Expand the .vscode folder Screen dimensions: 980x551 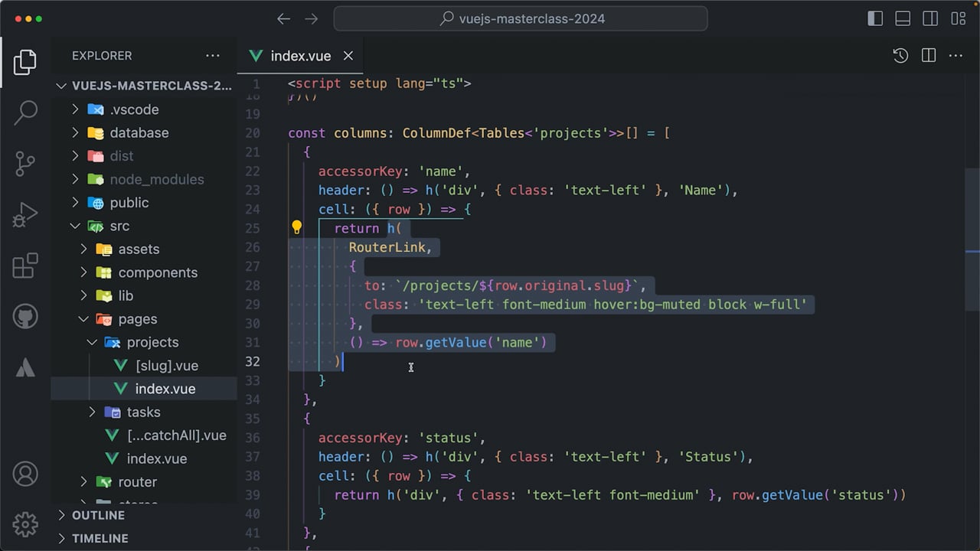[x=144, y=109]
